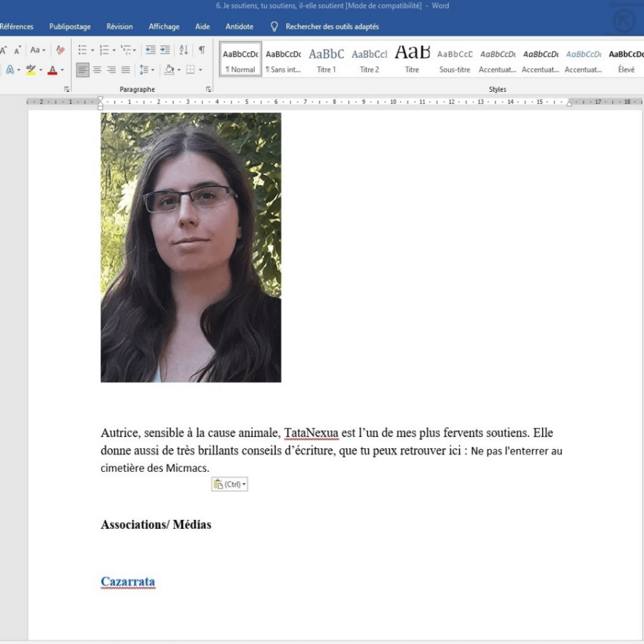The width and height of the screenshot is (644, 644).
Task: Toggle the show paragraph marks (¶) button
Action: coord(201,50)
